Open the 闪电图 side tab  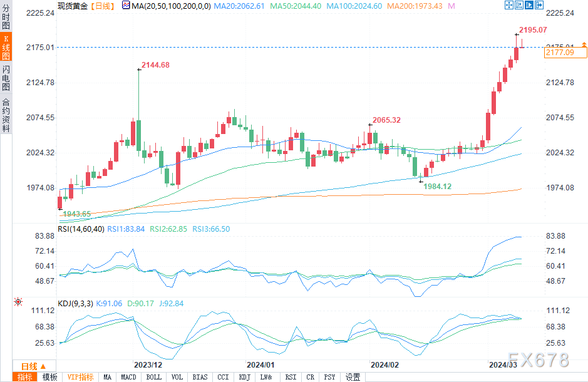(6, 78)
